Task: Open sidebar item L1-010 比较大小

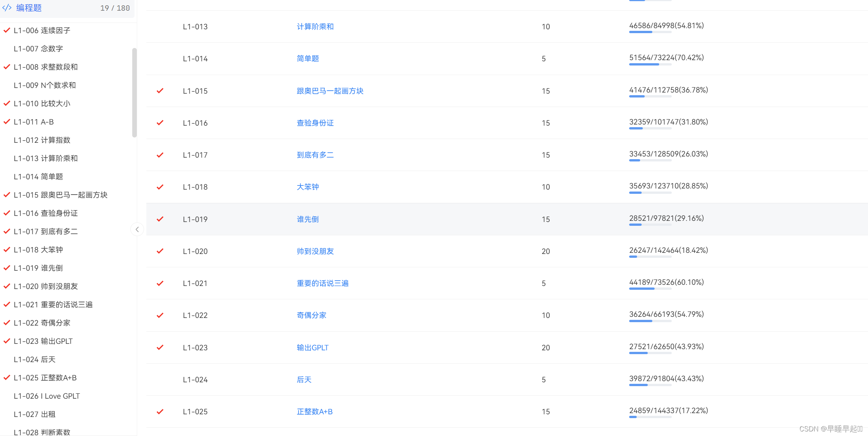Action: tap(42, 104)
